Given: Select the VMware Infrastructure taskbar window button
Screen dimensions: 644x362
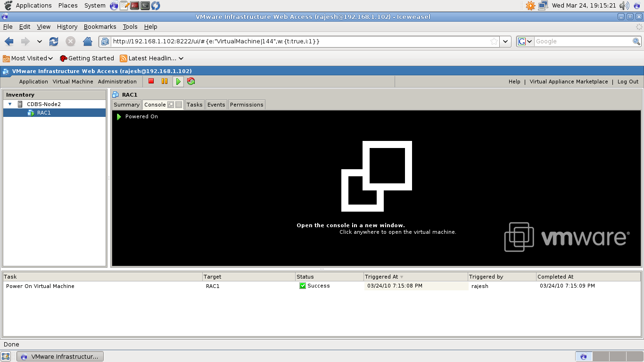Looking at the screenshot, I should point(60,357).
